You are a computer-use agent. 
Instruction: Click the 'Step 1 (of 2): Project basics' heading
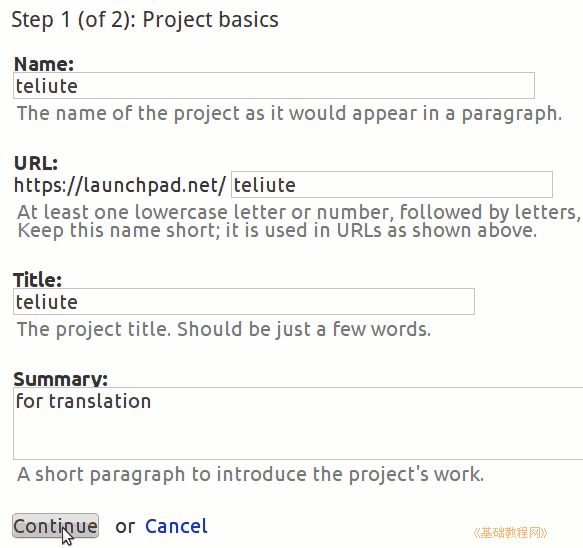pos(145,19)
